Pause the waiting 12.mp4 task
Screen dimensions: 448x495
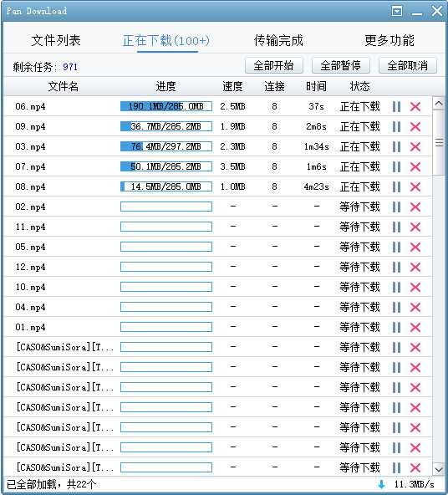(x=396, y=267)
